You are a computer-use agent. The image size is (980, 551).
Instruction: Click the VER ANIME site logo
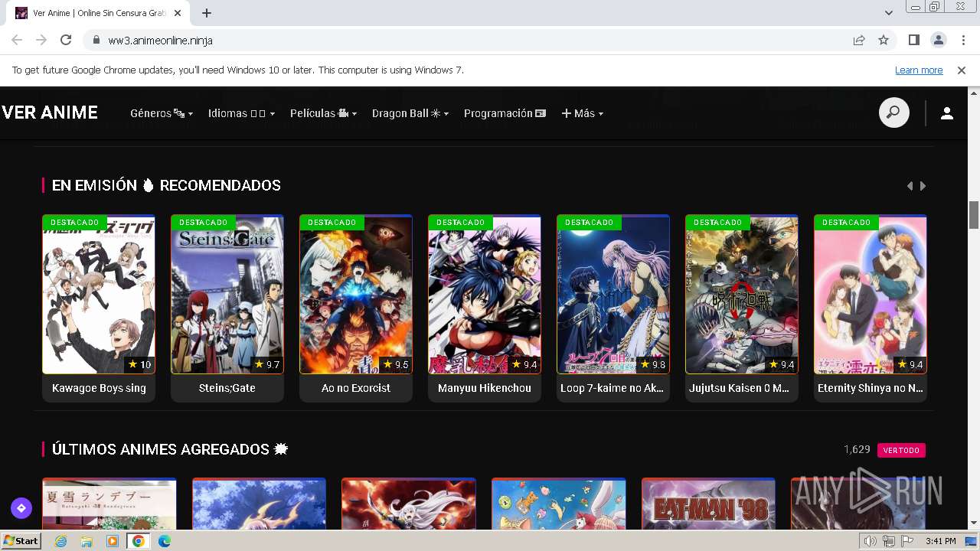50,112
